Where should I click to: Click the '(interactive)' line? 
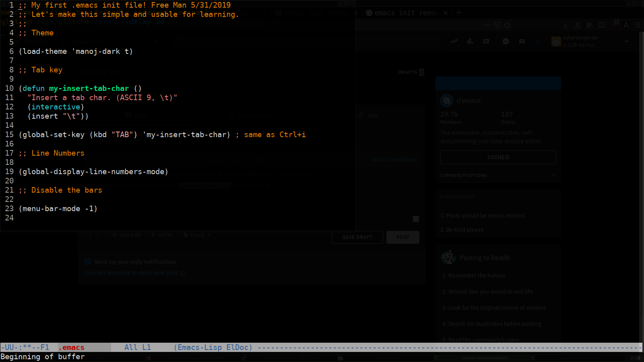[56, 107]
